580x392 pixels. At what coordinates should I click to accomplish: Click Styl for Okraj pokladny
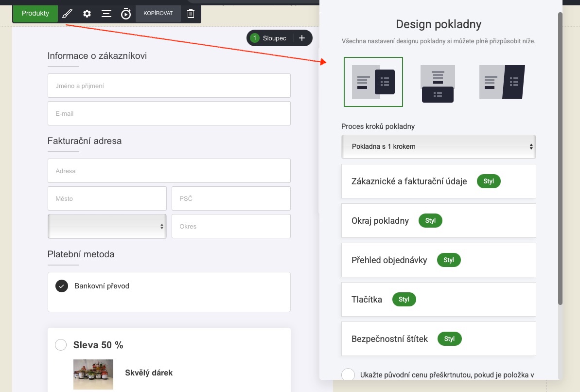pyautogui.click(x=430, y=221)
